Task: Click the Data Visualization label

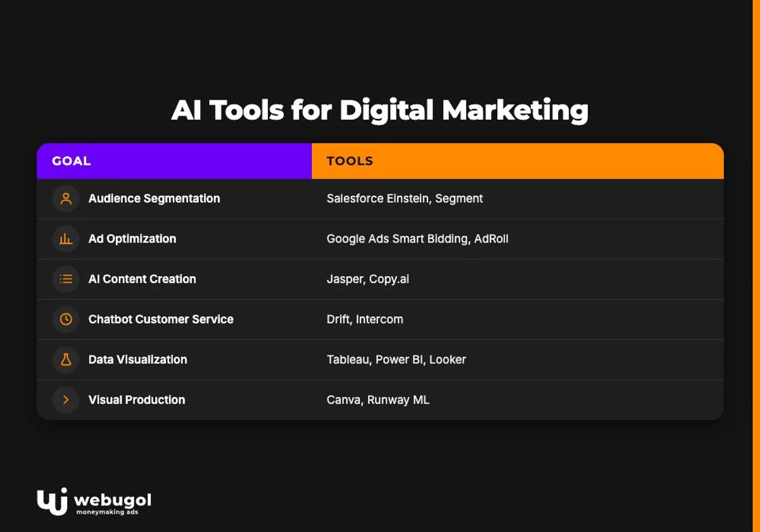Action: 138,360
